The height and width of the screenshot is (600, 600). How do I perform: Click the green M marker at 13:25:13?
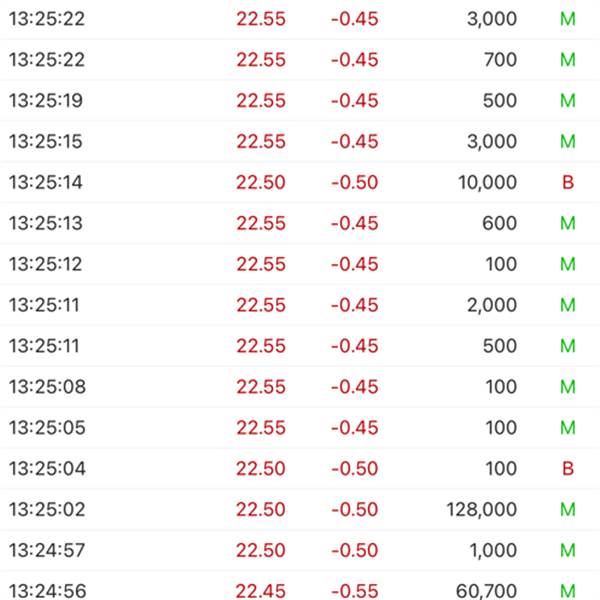pos(567,223)
